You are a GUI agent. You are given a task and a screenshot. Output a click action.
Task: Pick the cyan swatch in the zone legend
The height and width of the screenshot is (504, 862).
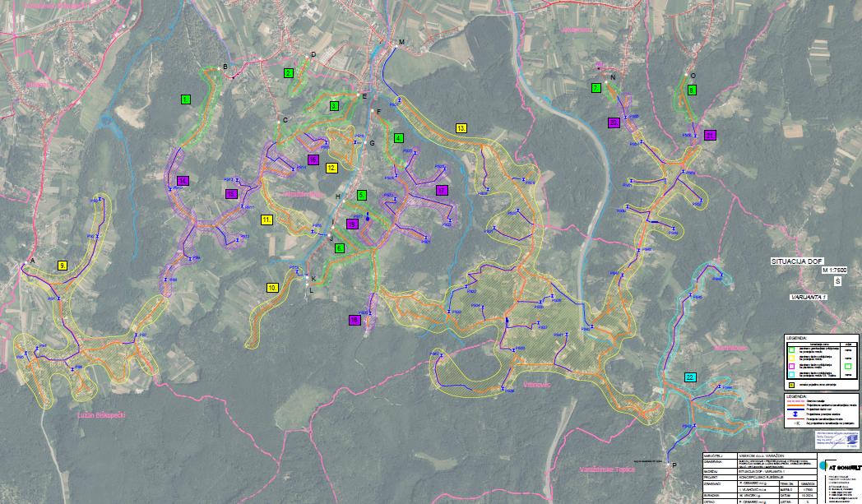[x=791, y=374]
